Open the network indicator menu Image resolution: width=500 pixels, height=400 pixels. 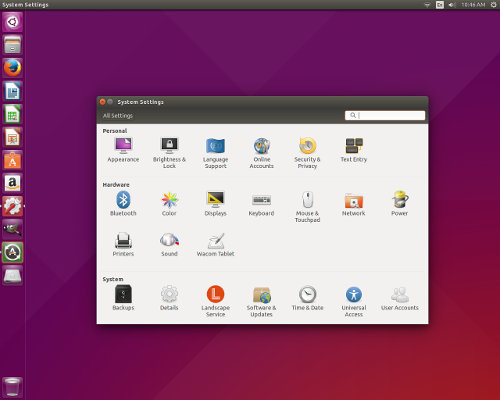tap(427, 5)
